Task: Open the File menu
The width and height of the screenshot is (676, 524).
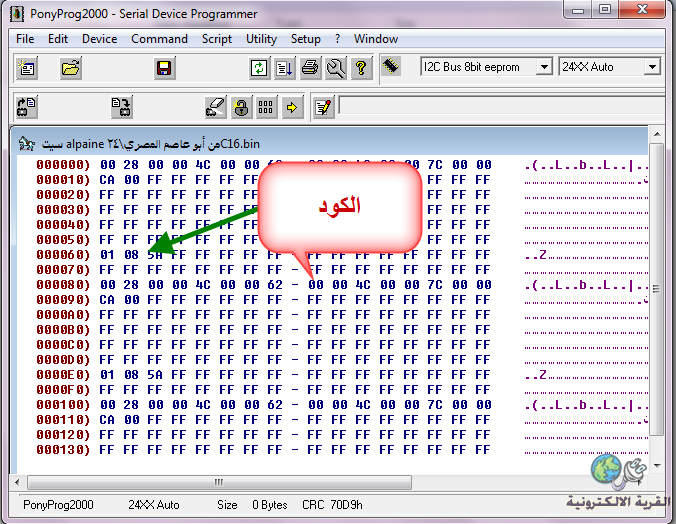Action: coord(25,39)
